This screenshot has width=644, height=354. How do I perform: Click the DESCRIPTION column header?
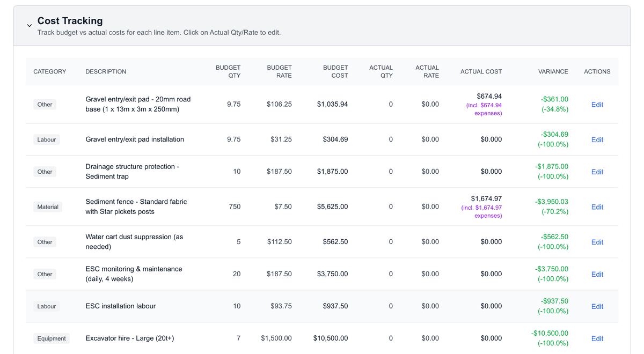pos(106,71)
